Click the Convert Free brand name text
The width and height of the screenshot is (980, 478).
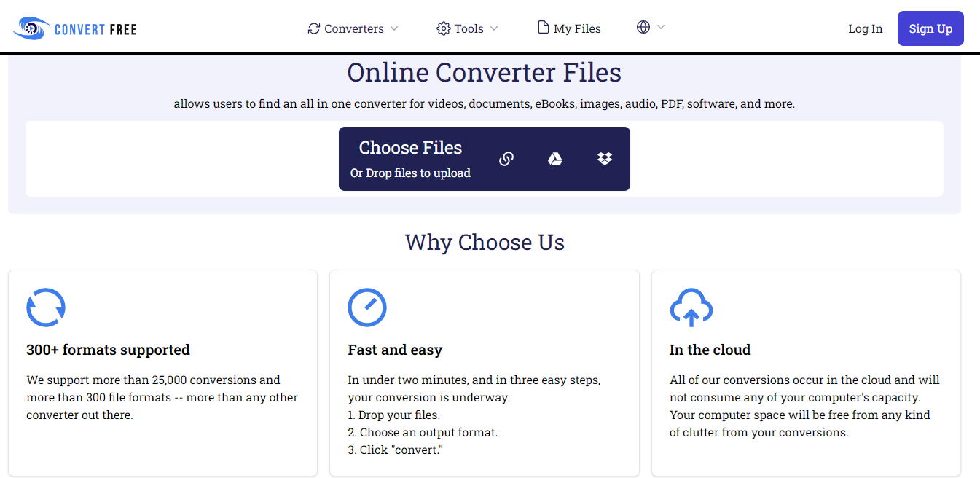(x=95, y=29)
